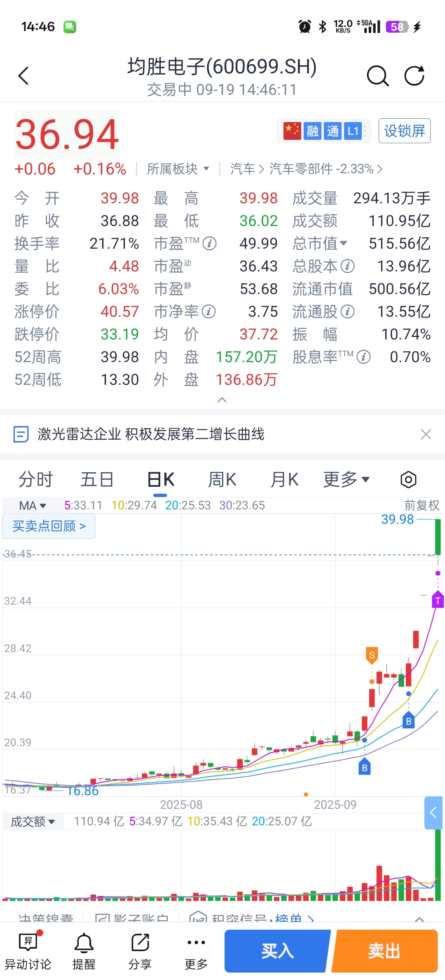445x980 pixels.
Task: Tap the 流通市值 value 500.56亿
Action: coord(400,289)
